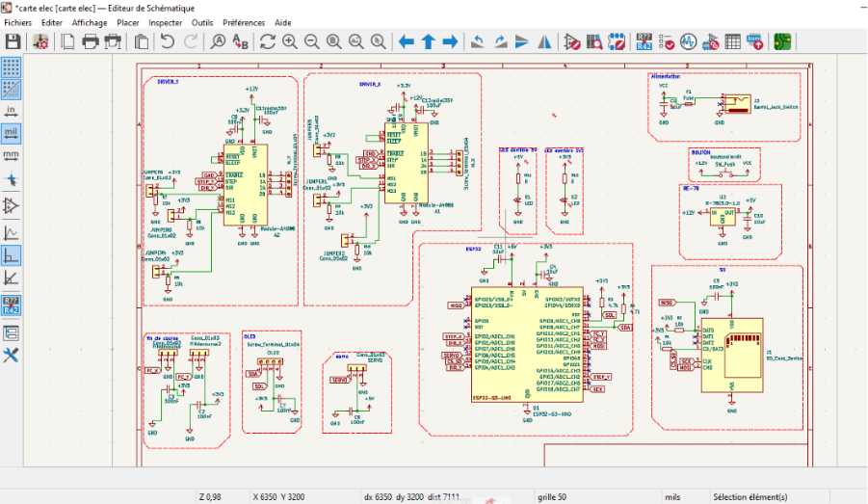Open the footprint editor icon

617,41
